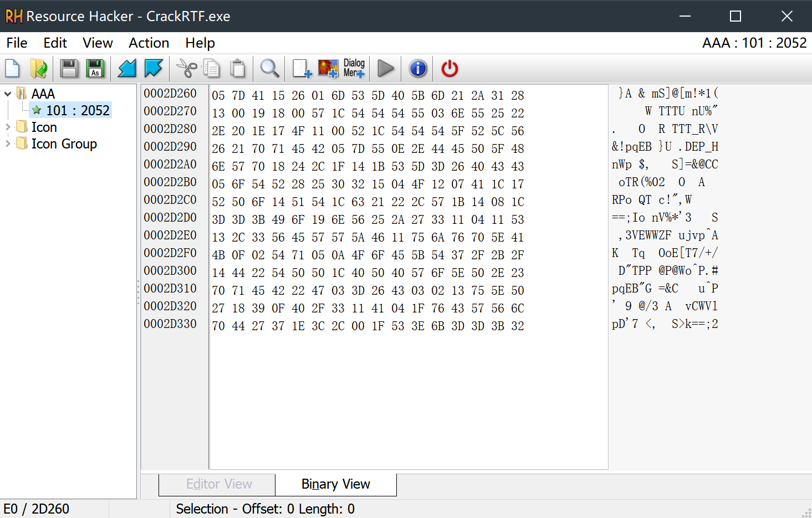Select the Icon Group tree item label
This screenshot has width=812, height=518.
(64, 143)
